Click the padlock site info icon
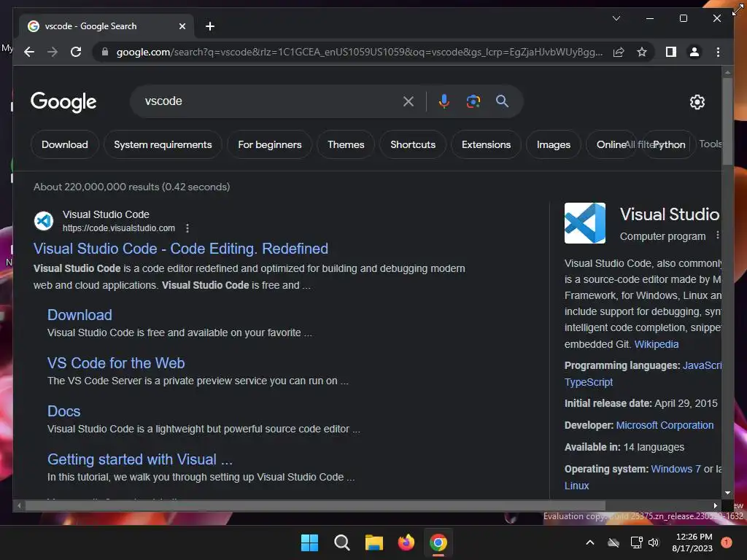Image resolution: width=747 pixels, height=560 pixels. pyautogui.click(x=105, y=52)
